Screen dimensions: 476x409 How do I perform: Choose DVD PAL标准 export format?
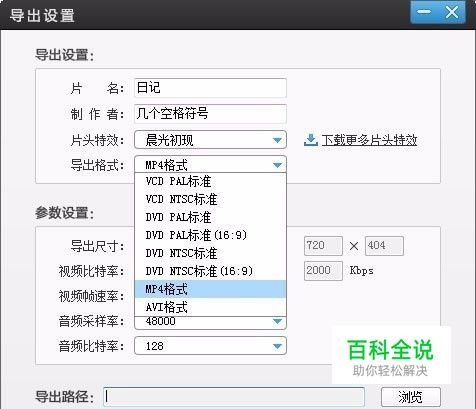click(210, 217)
